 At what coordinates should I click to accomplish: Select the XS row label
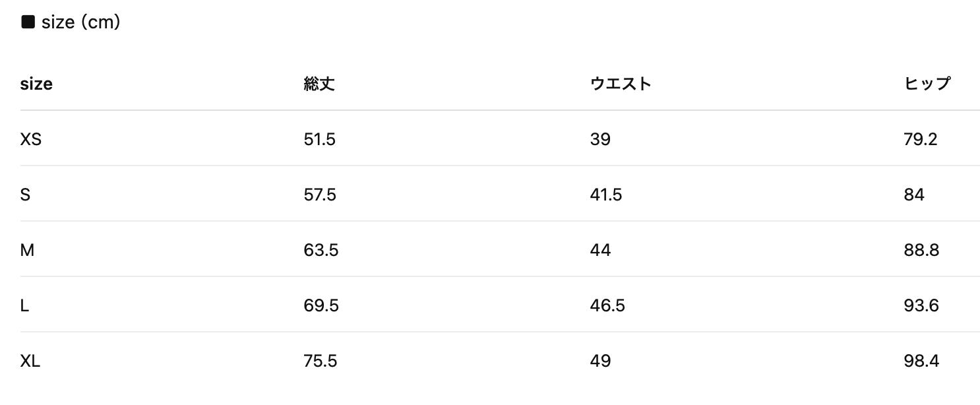31,139
